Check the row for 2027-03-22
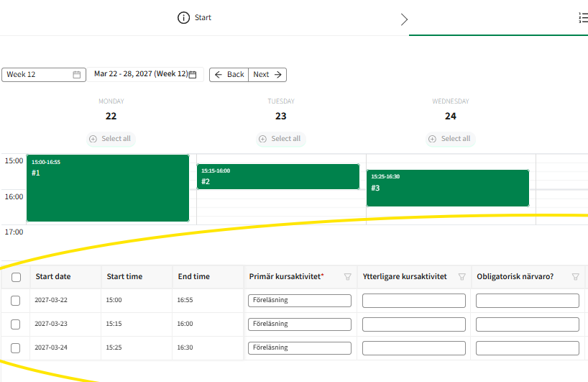Image resolution: width=588 pixels, height=382 pixels. tap(15, 301)
